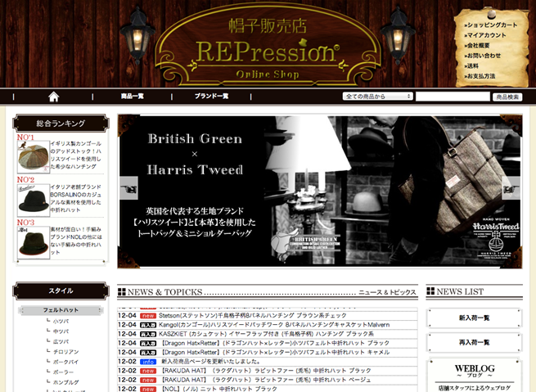The image size is (536, 392).
Task: Focus the product search input field
Action: [453, 97]
